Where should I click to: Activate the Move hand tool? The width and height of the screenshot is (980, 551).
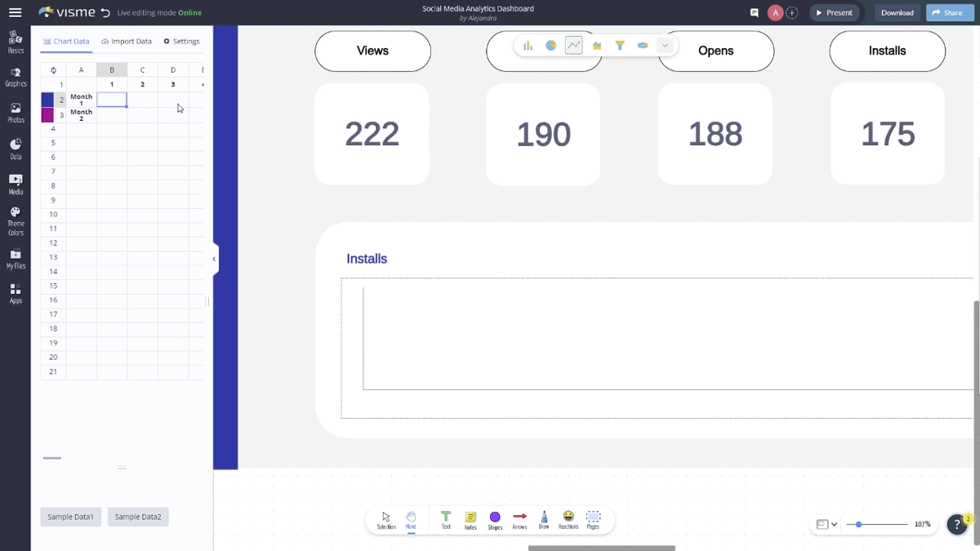(411, 520)
